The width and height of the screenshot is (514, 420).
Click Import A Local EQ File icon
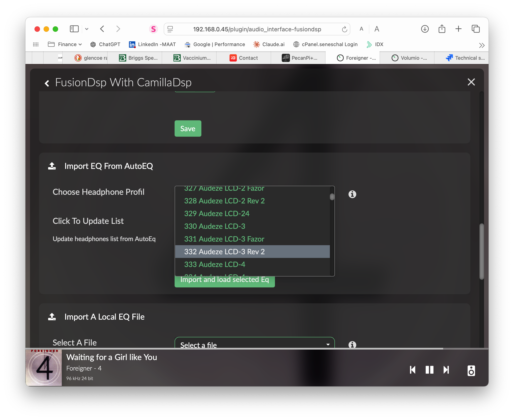(x=52, y=317)
